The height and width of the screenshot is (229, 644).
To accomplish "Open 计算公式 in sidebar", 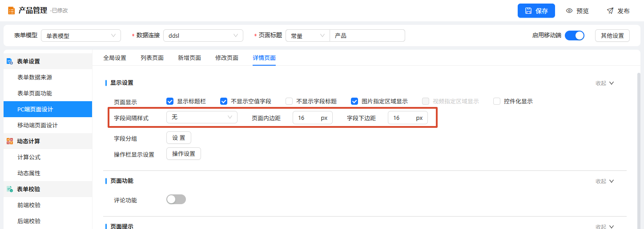I will tap(48, 157).
